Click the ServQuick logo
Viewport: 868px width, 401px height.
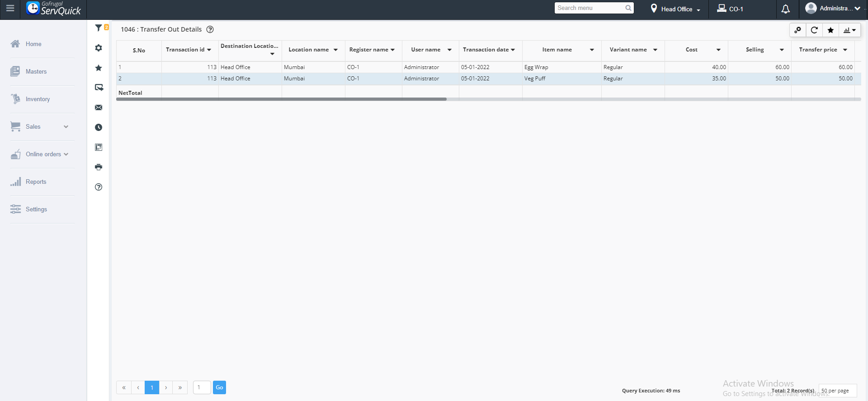click(54, 8)
